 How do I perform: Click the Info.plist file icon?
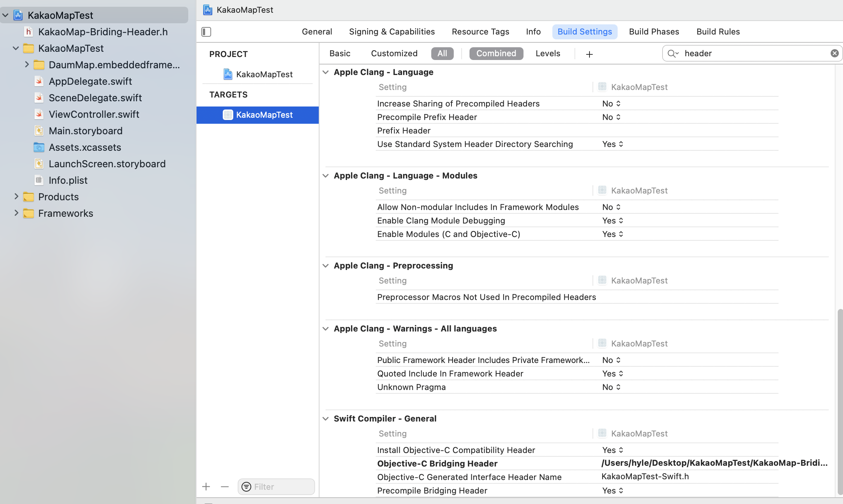39,180
